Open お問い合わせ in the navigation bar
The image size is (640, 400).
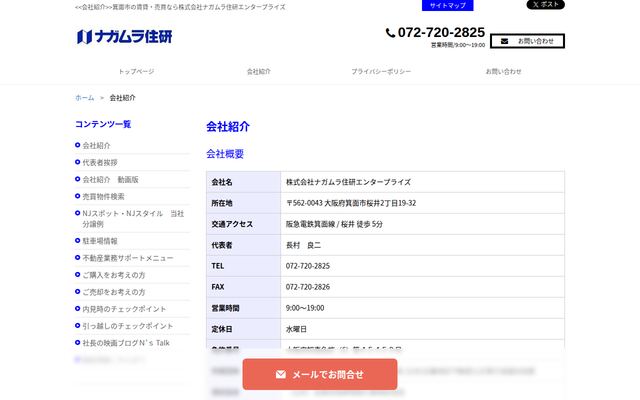tap(504, 71)
